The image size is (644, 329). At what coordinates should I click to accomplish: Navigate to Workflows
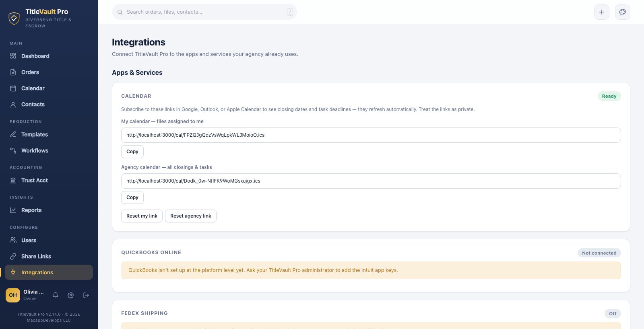(x=49, y=150)
